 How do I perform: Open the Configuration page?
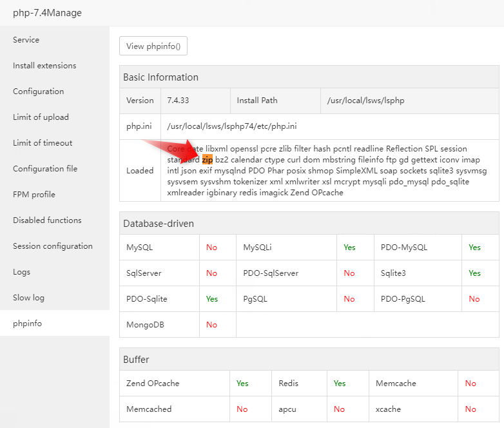[38, 92]
